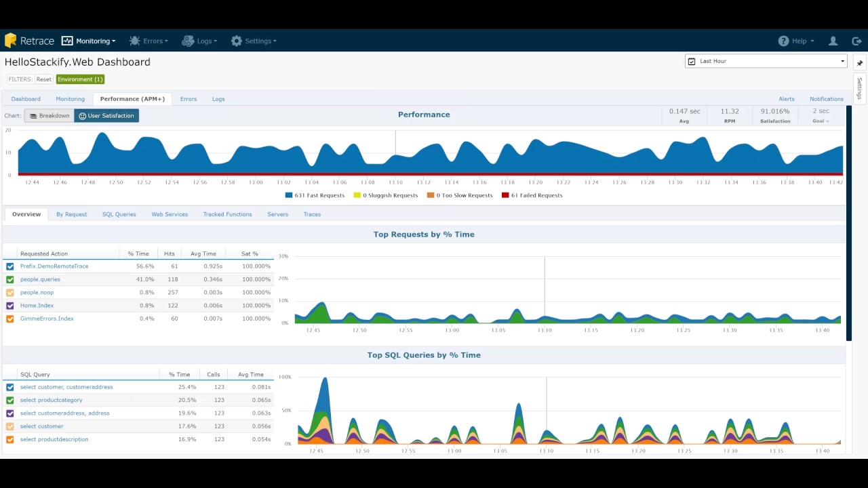The height and width of the screenshot is (488, 868).
Task: Open the select productcategory query link
Action: pos(52,401)
